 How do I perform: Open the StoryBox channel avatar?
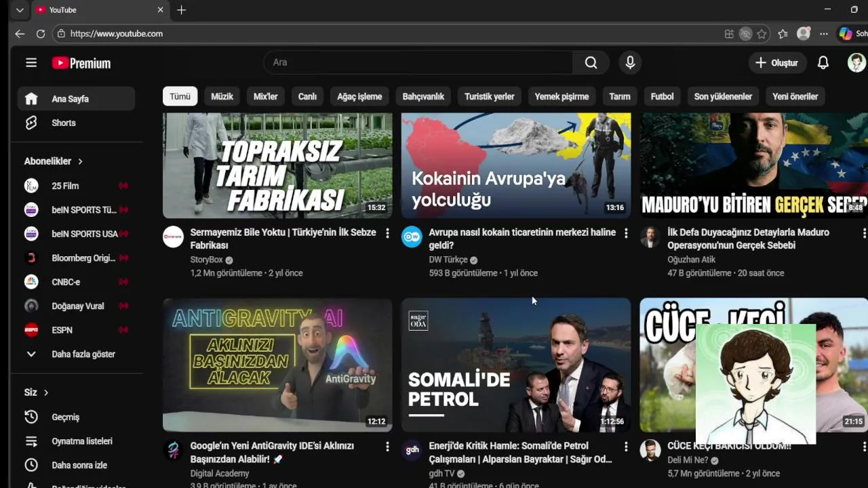click(173, 237)
